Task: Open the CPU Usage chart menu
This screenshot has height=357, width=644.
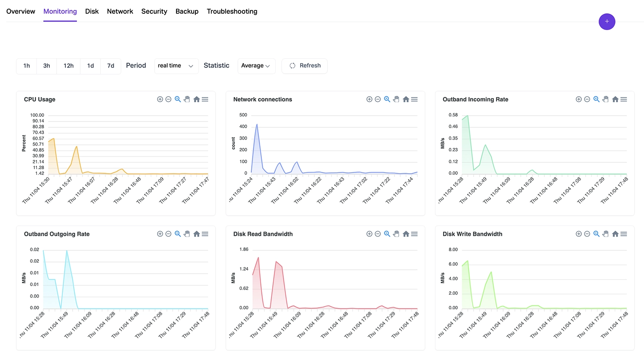Action: [205, 99]
